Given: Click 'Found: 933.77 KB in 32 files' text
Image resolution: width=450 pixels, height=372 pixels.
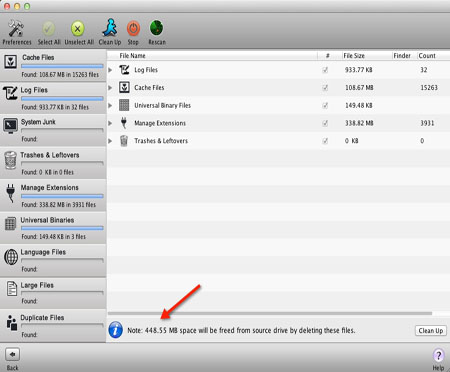Looking at the screenshot, I should point(55,107).
